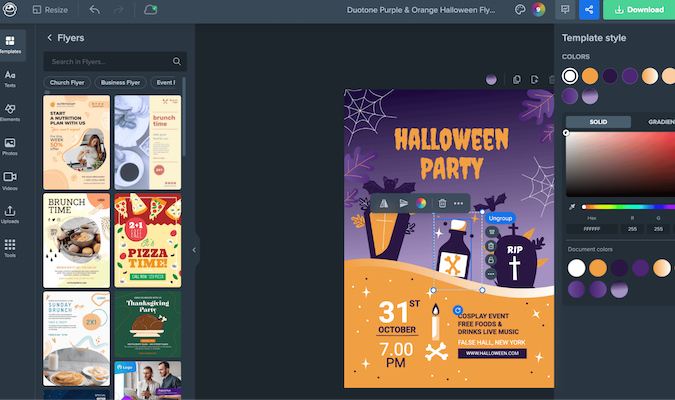675x400 pixels.
Task: Select the Church Flyer filter chip
Action: coord(67,82)
